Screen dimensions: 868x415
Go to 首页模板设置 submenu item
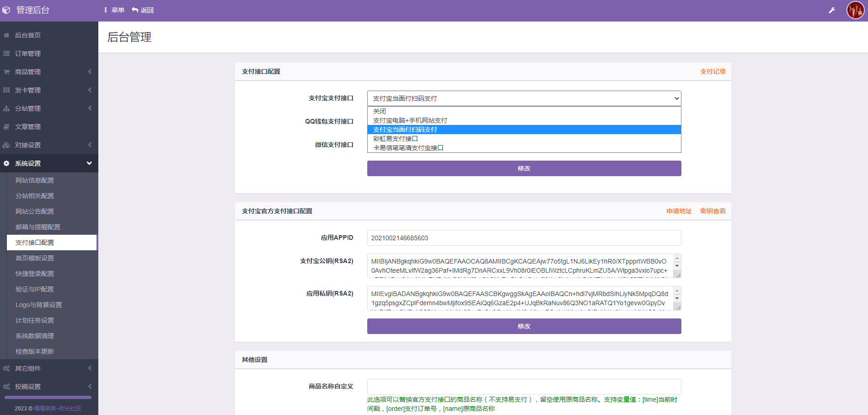35,258
